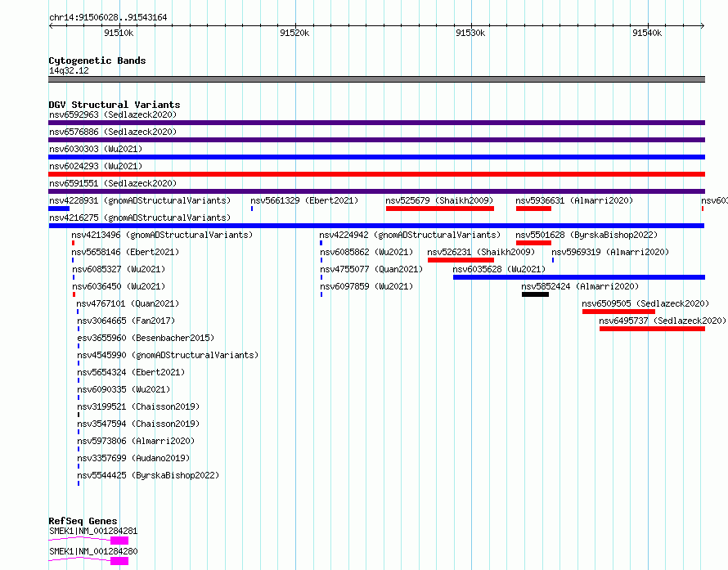Open the nsv4545990 gnomAD variant label

(x=168, y=355)
